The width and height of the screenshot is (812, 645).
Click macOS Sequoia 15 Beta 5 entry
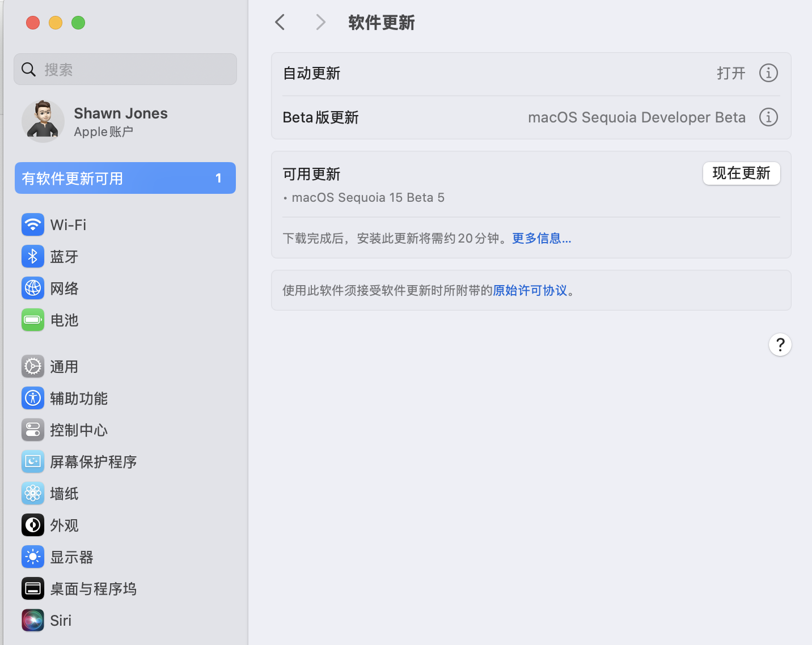click(368, 198)
